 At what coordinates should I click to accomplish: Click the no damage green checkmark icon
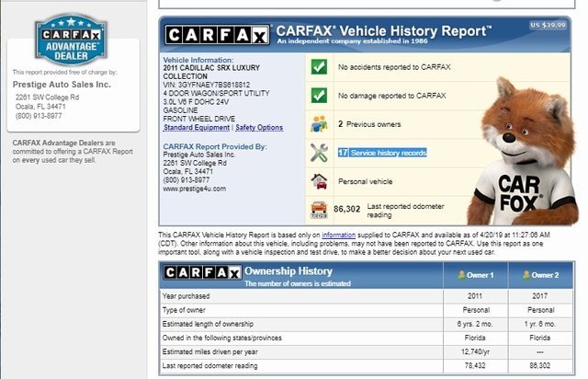click(319, 95)
